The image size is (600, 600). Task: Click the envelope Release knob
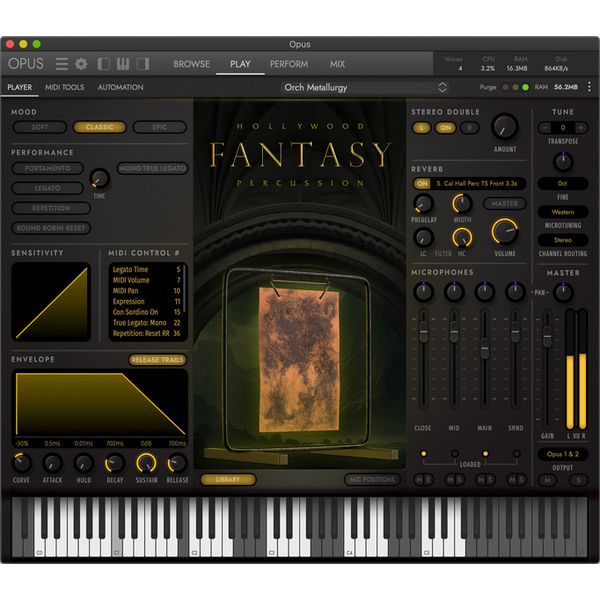177,463
